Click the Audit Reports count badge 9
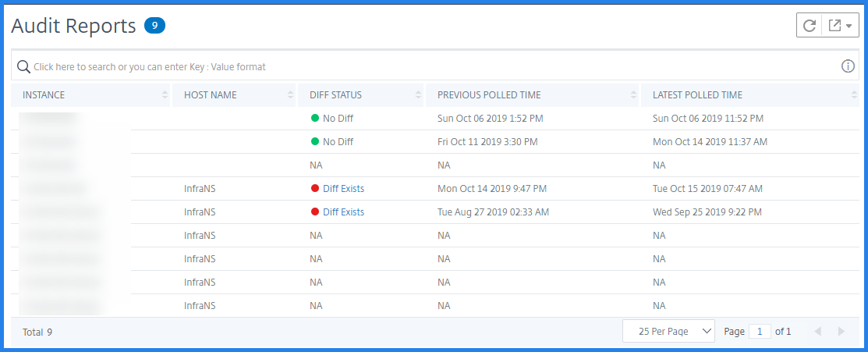This screenshot has height=352, width=868. 154,26
